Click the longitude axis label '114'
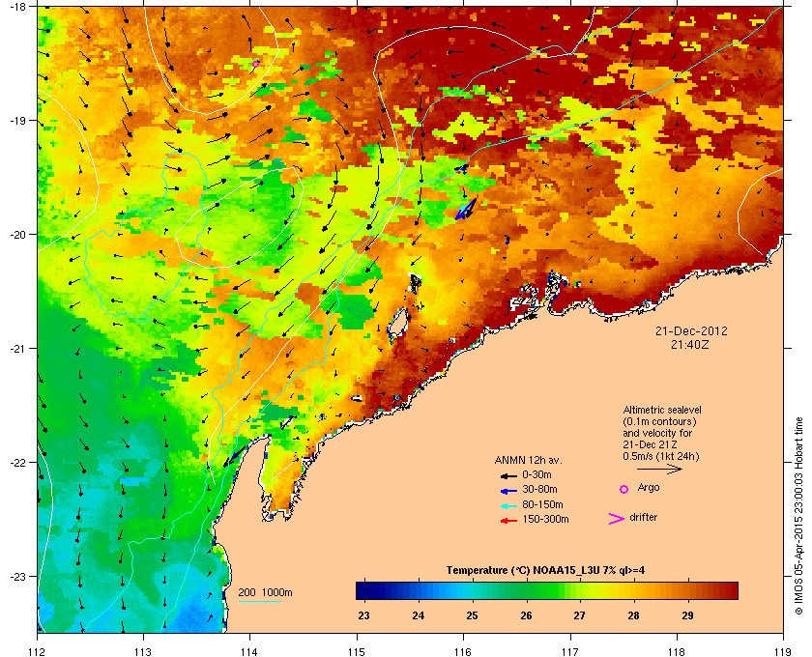The image size is (812, 657). 250,652
